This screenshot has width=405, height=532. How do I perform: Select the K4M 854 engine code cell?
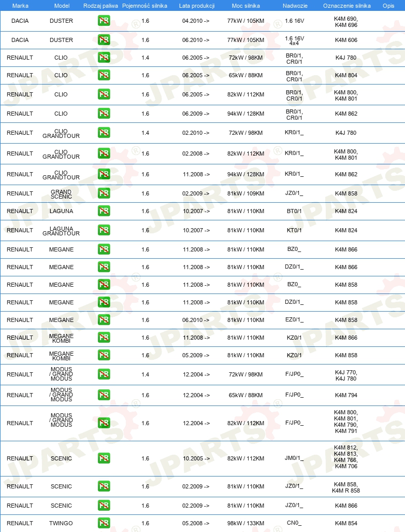(x=346, y=523)
